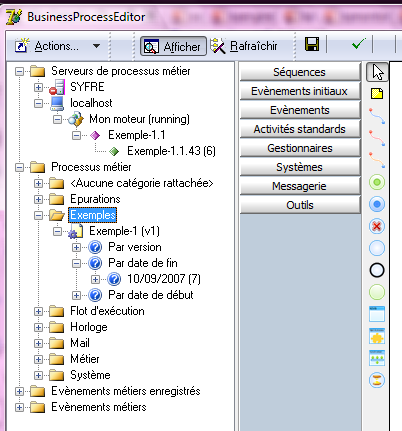
Task: Pick the yellow sticky note tool
Action: (377, 94)
